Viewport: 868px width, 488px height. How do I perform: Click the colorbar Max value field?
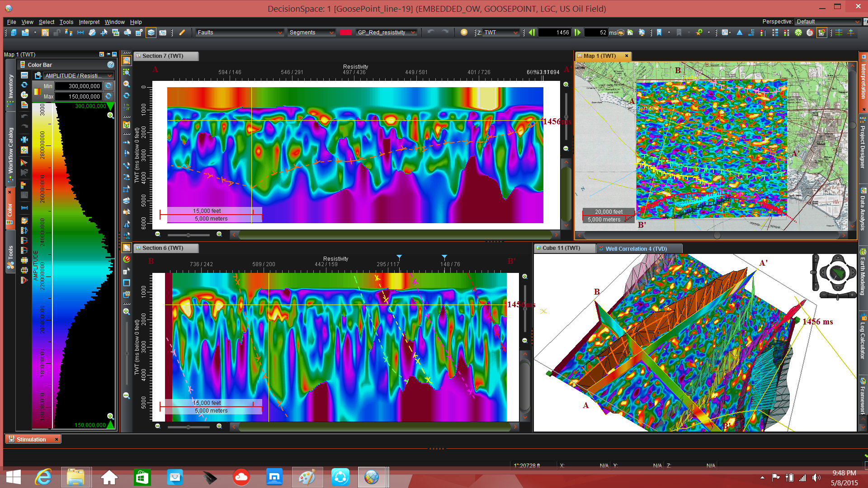[x=78, y=96]
